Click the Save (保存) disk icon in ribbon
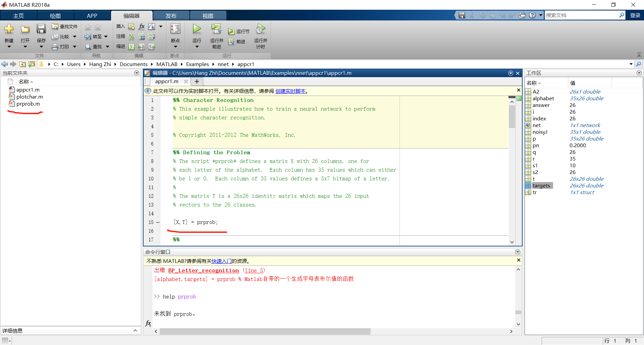 pyautogui.click(x=41, y=29)
